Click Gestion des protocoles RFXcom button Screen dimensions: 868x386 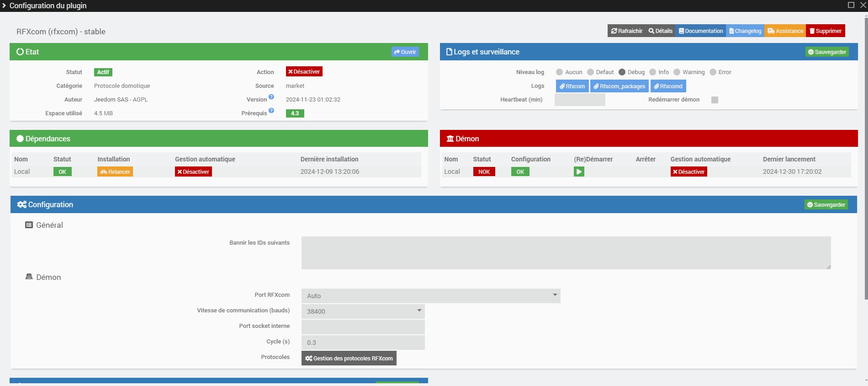pyautogui.click(x=349, y=359)
